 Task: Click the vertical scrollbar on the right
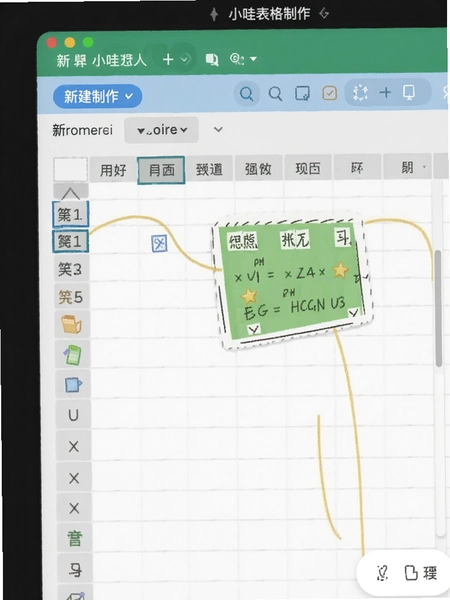tap(439, 308)
